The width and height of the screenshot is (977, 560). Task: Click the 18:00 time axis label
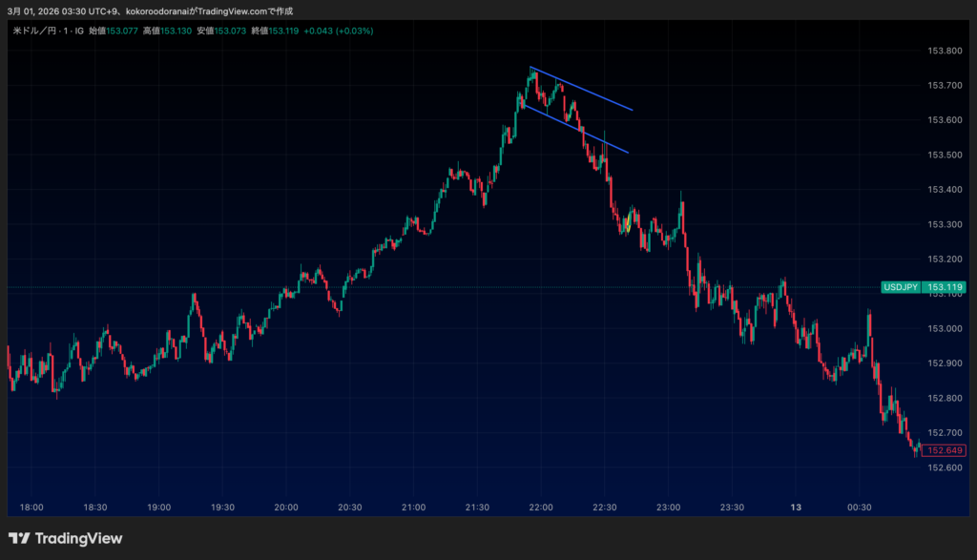tap(31, 508)
